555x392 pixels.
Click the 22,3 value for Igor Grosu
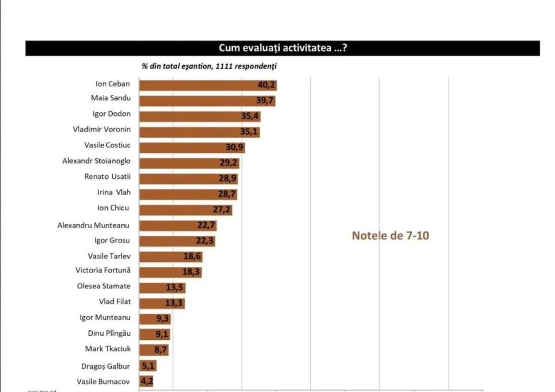(205, 241)
